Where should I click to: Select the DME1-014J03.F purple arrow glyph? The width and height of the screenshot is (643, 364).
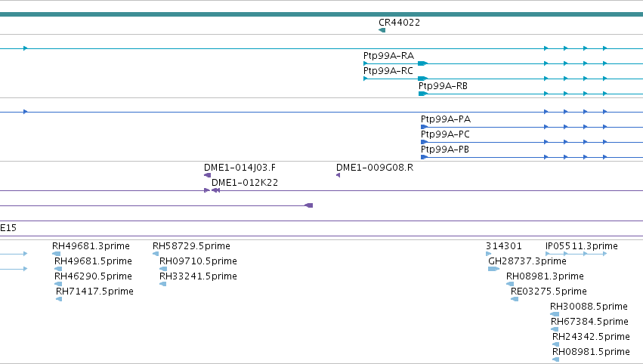[x=208, y=175]
